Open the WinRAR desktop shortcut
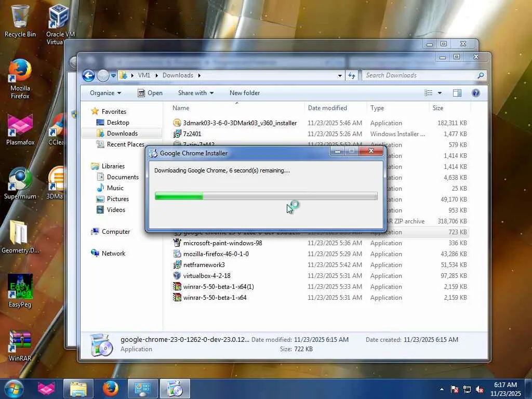532x399 pixels. (20, 345)
